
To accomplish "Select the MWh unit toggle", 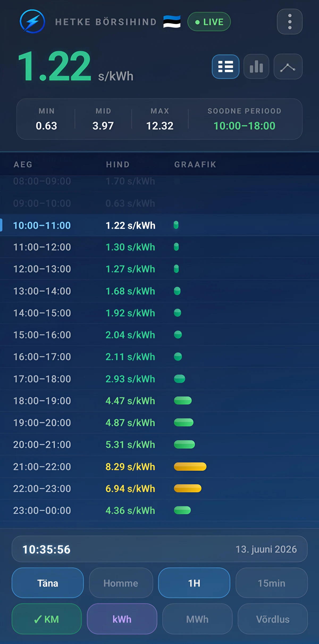I will click(197, 619).
